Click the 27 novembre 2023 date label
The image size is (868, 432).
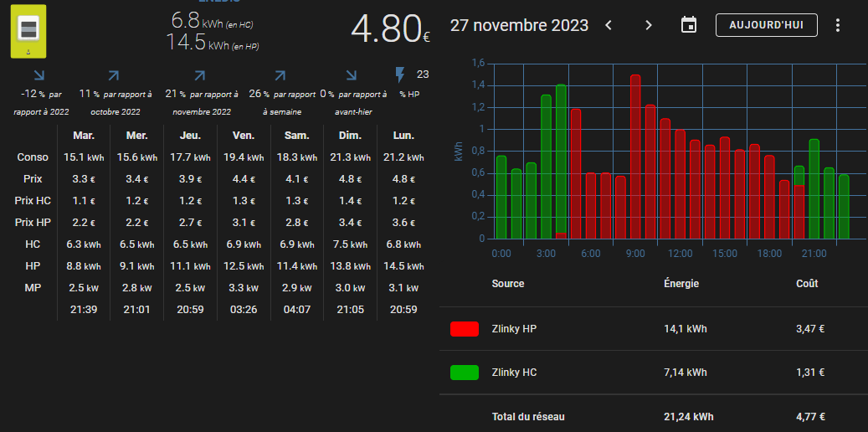[519, 25]
